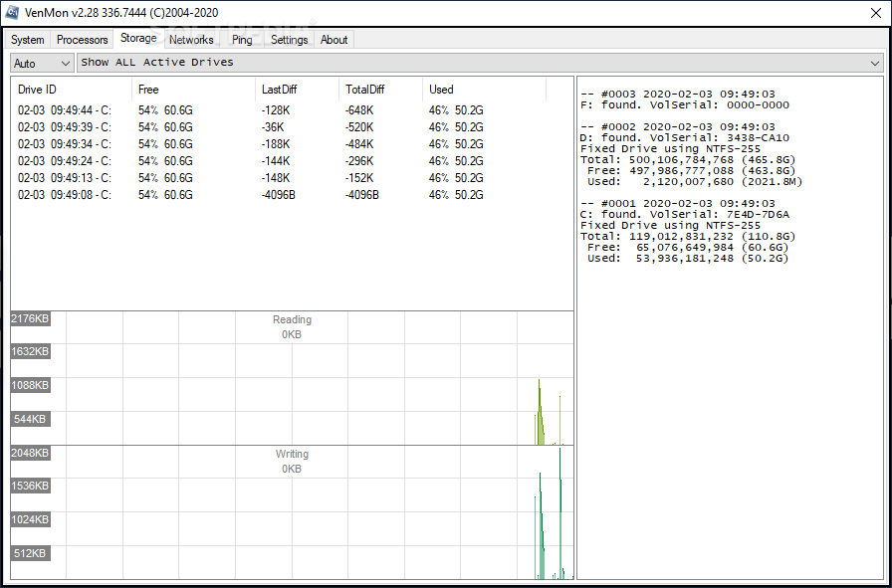Switch to the Settings tab
The height and width of the screenshot is (588, 892).
289,39
